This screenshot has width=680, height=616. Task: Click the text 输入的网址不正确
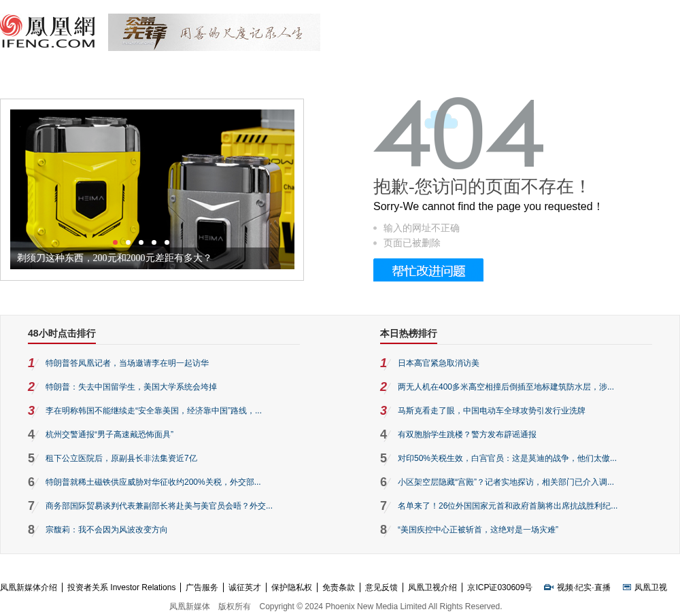(x=421, y=228)
